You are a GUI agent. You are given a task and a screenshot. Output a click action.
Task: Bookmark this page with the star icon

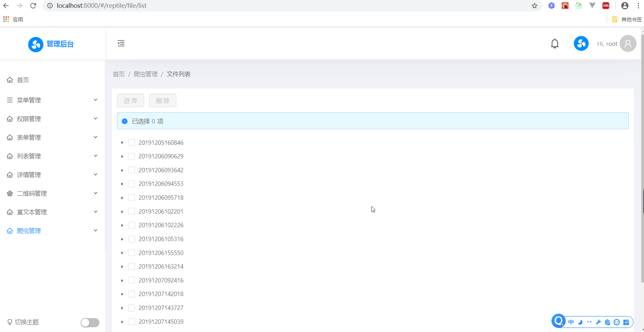(534, 6)
